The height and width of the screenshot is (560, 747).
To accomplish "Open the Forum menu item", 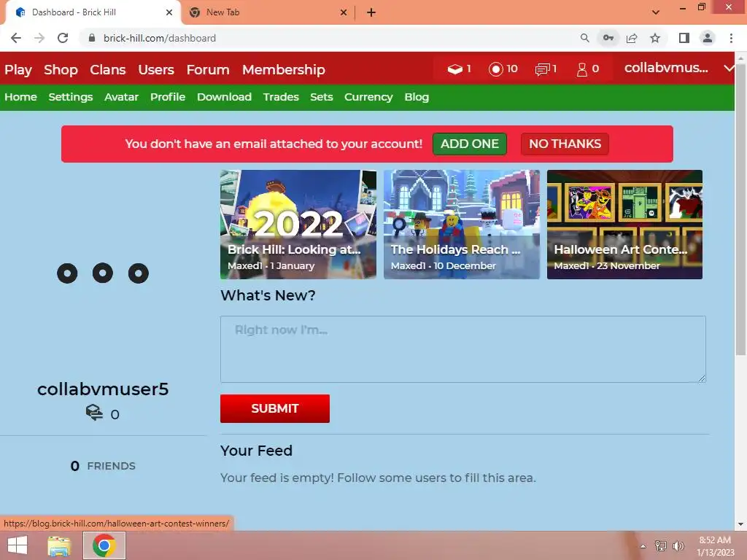I will tap(208, 69).
